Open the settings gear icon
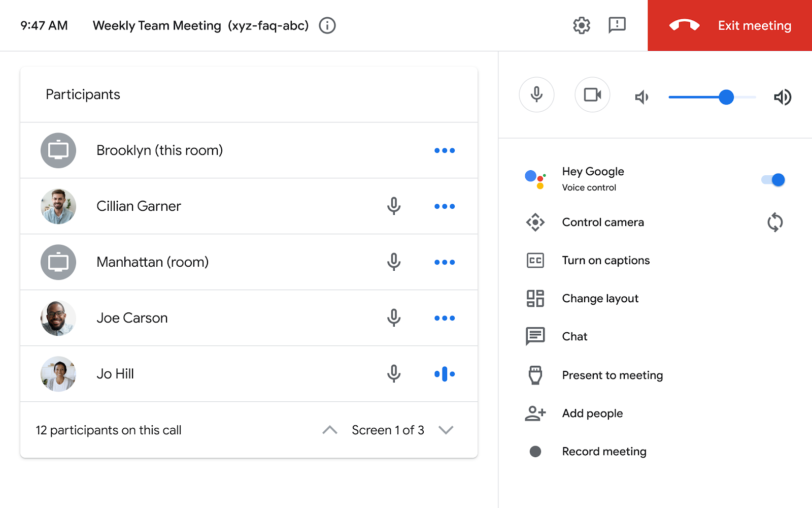This screenshot has width=812, height=508. point(582,25)
